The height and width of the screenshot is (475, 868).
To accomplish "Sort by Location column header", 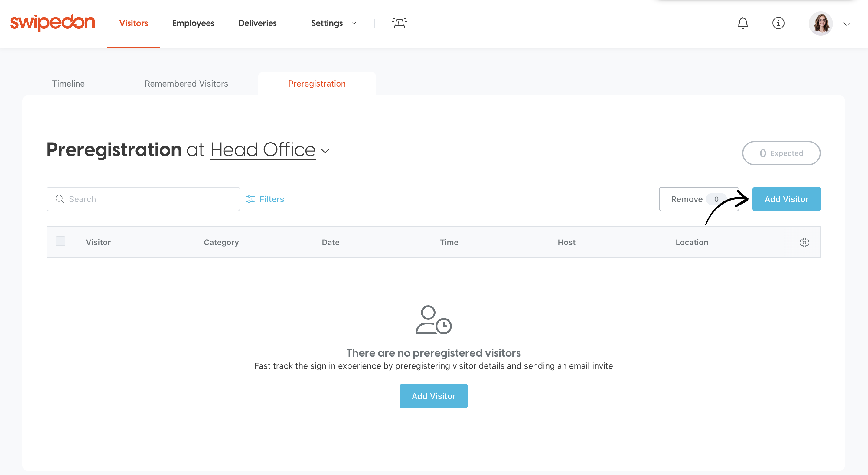I will 692,242.
